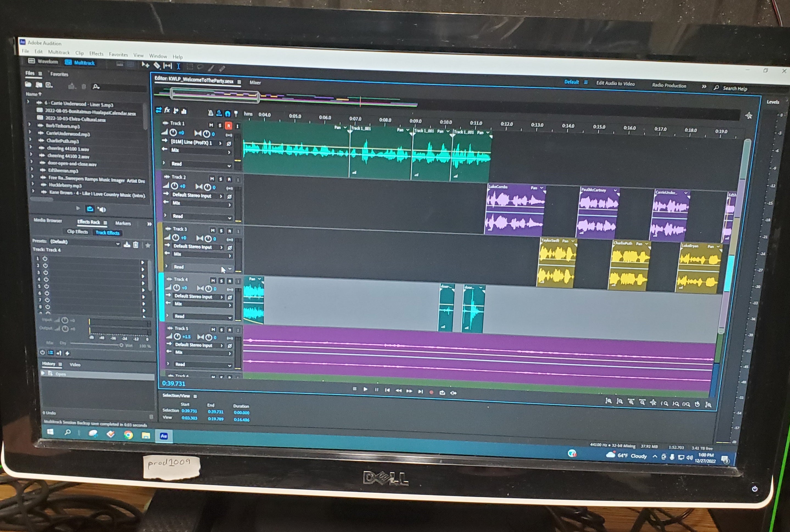790x532 pixels.
Task: Toggle the metronome icon above tracks
Action: 210,113
